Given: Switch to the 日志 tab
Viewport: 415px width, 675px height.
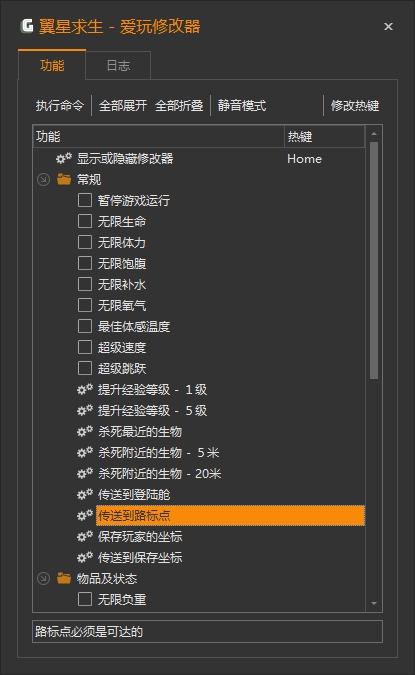Looking at the screenshot, I should click(118, 65).
